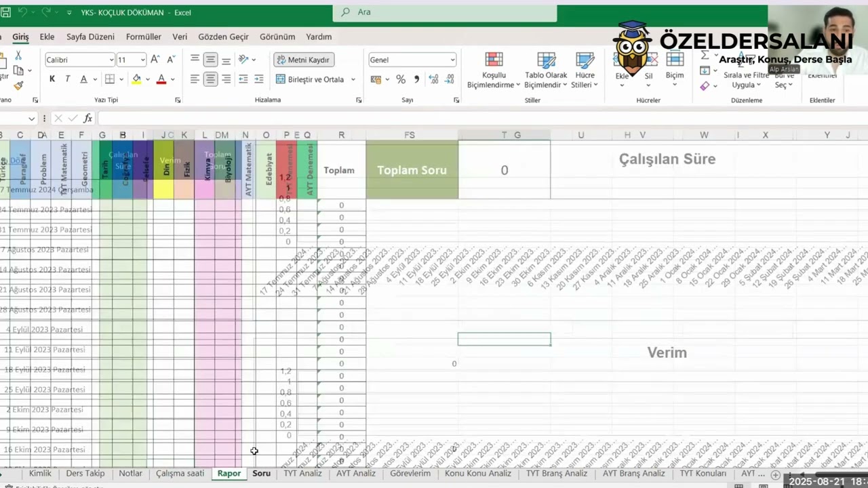Open the Ders Takip sheet
Screen dimensions: 868x488
85,473
